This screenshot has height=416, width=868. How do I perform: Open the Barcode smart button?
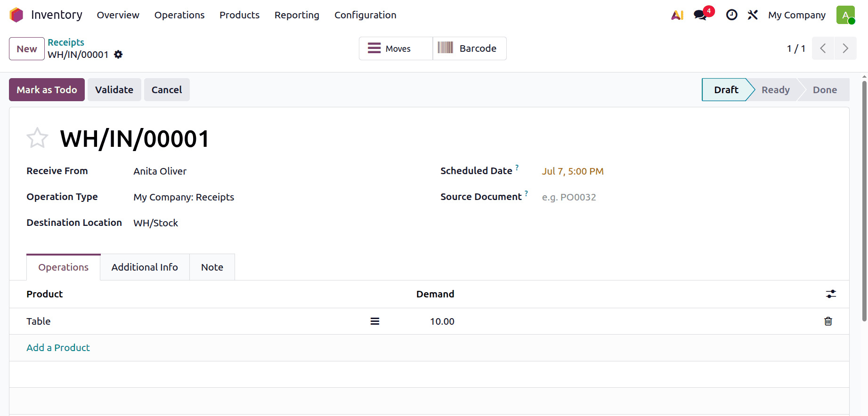470,48
